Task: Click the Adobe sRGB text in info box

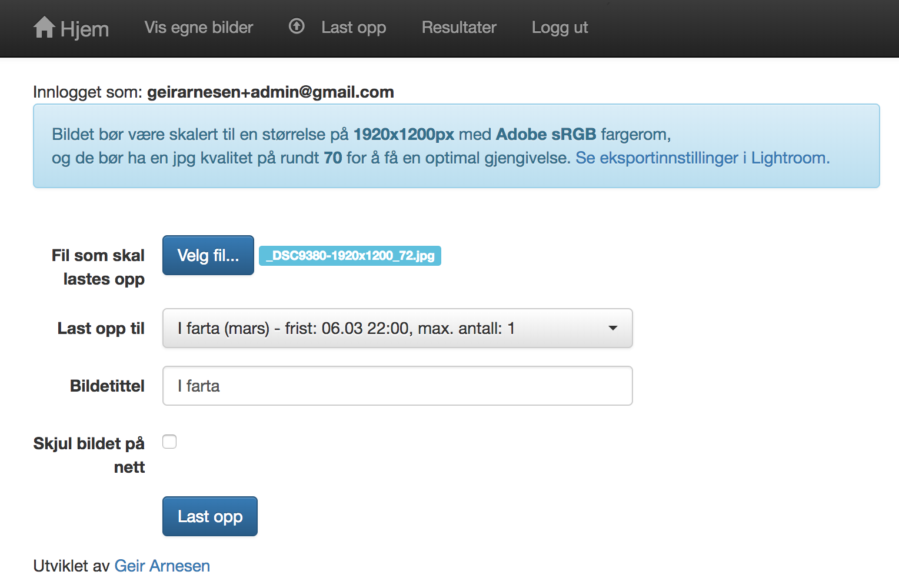Action: [546, 134]
